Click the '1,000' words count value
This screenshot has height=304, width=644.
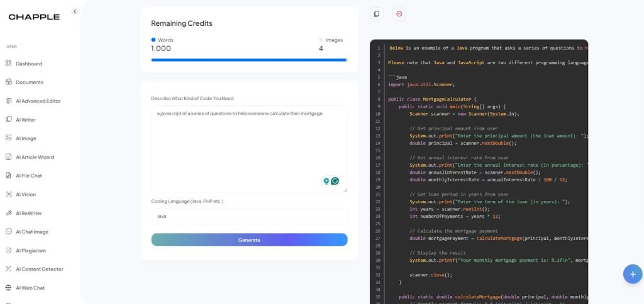(x=161, y=48)
